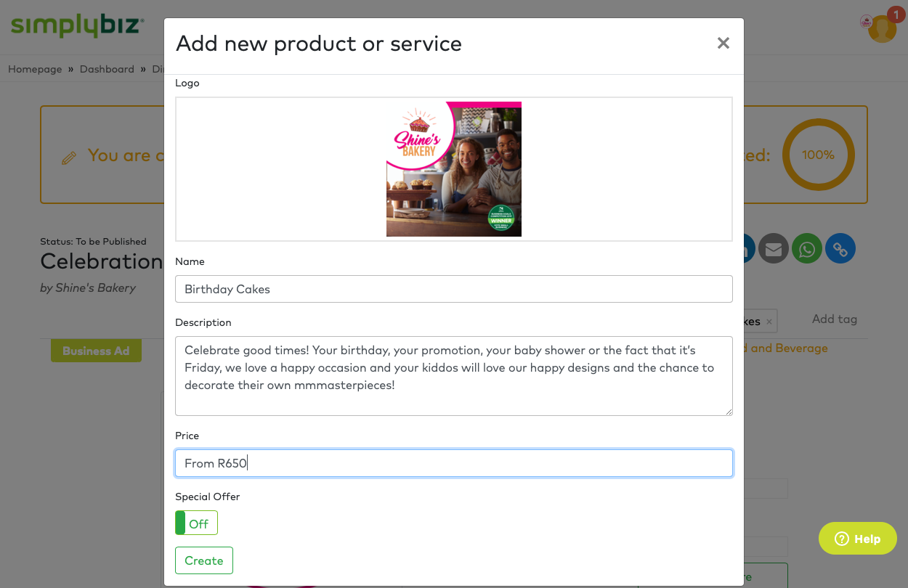Image resolution: width=908 pixels, height=588 pixels.
Task: Click the copy link share icon
Action: (x=840, y=249)
